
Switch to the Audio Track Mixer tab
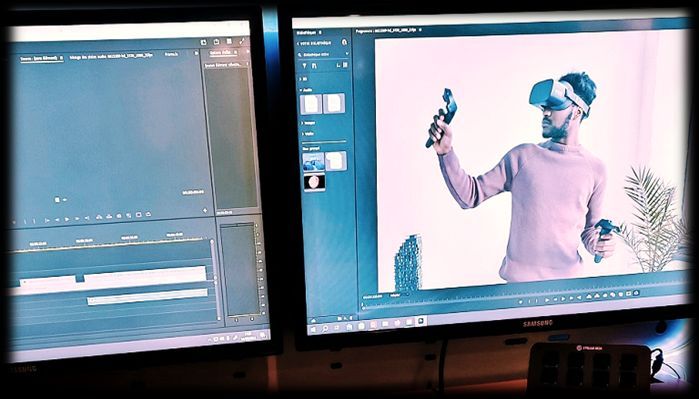[111, 56]
